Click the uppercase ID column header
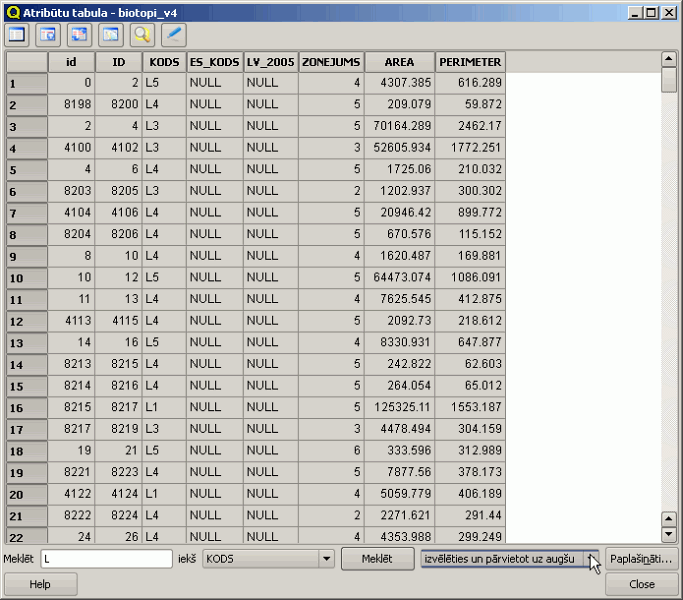The image size is (683, 600). [x=118, y=62]
